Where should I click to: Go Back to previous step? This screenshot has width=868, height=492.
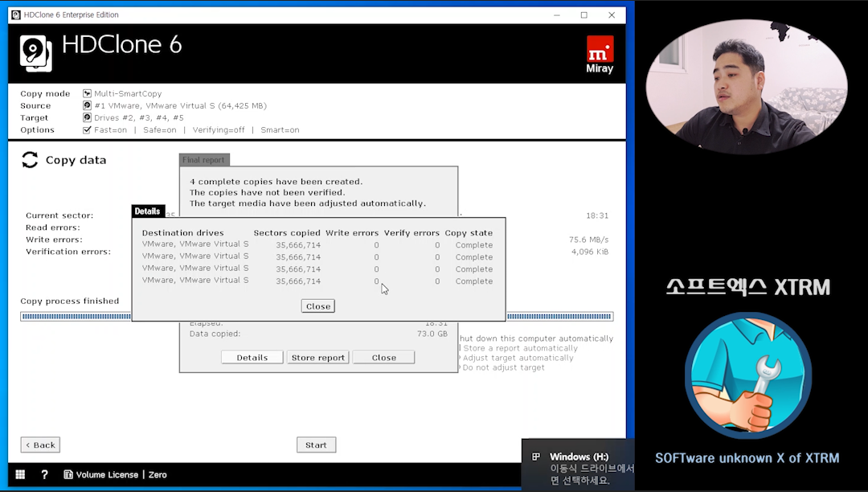pos(40,445)
